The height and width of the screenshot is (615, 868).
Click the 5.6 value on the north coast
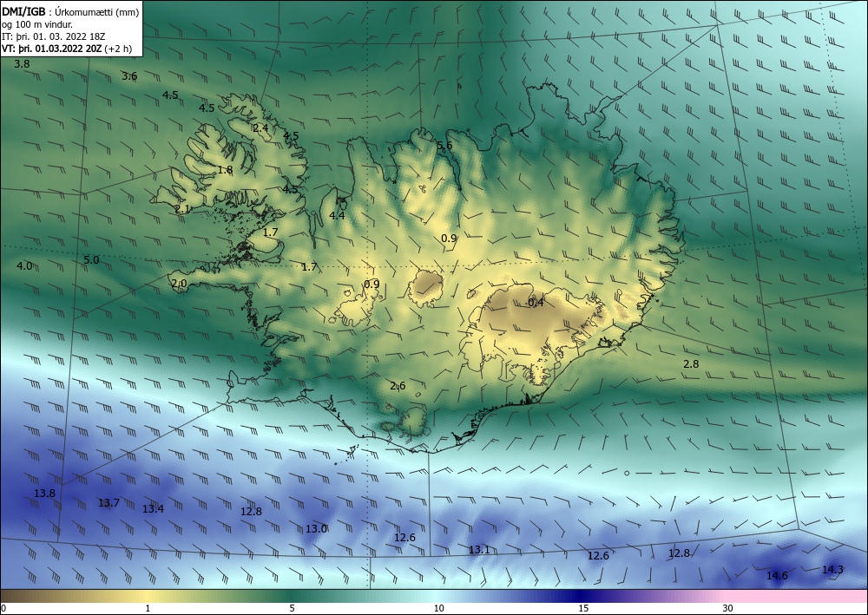(x=444, y=146)
